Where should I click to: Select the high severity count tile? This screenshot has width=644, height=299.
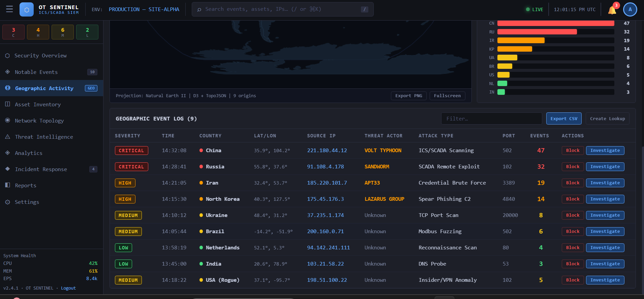[38, 32]
